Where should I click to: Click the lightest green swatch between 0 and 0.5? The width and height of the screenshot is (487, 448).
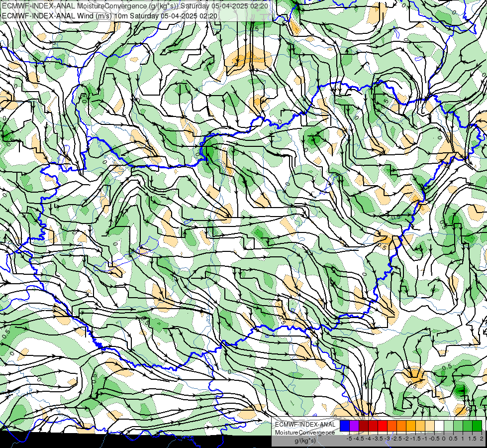tap(449, 426)
